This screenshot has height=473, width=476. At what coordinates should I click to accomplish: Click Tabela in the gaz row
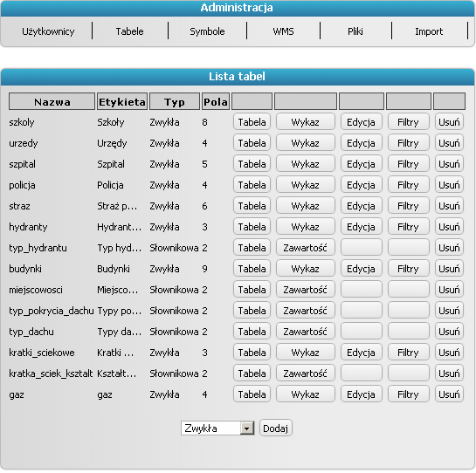[252, 394]
